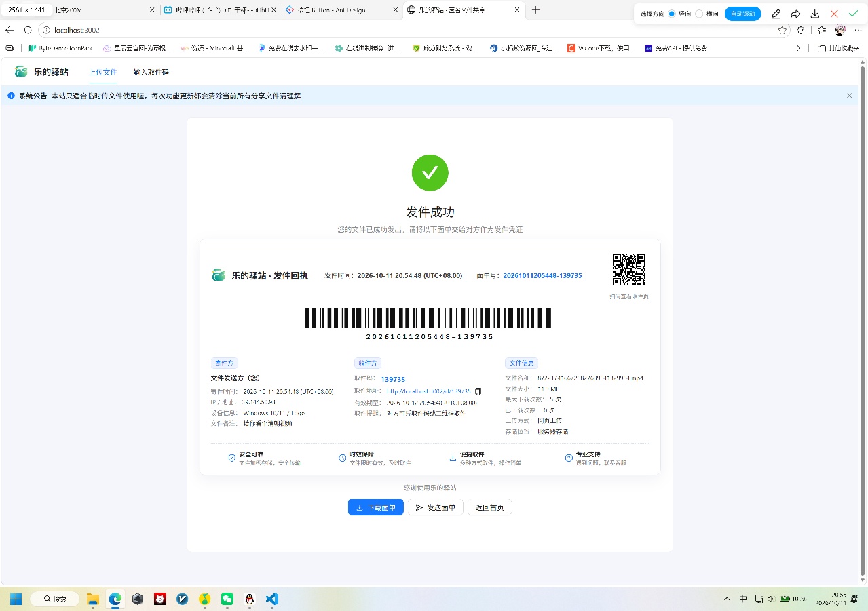Open the ByteDance IconPark bookmark
Screen dimensions: 868x611
[60, 48]
